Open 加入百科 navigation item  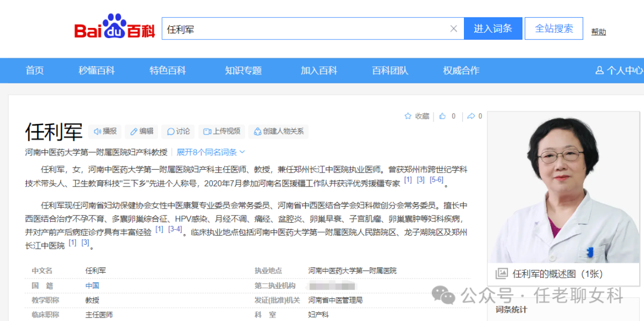coord(318,70)
